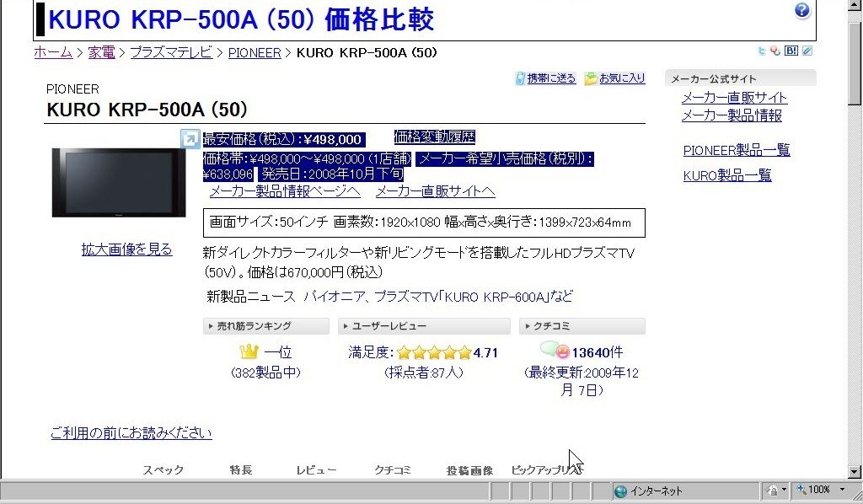Click the Yahoo bookmark share icon
Viewport: 863px width, 504px height.
pos(775,51)
